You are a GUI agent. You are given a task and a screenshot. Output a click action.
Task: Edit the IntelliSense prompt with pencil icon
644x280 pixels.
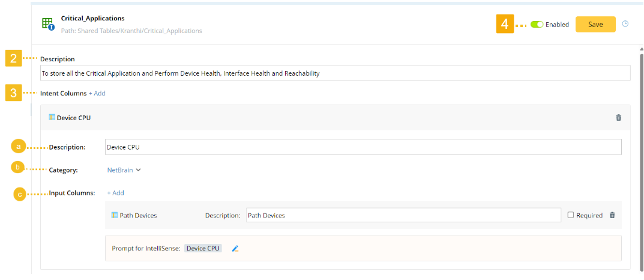click(x=235, y=248)
